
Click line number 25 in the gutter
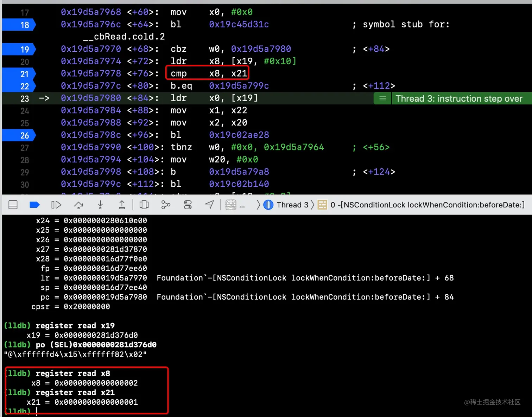point(25,123)
